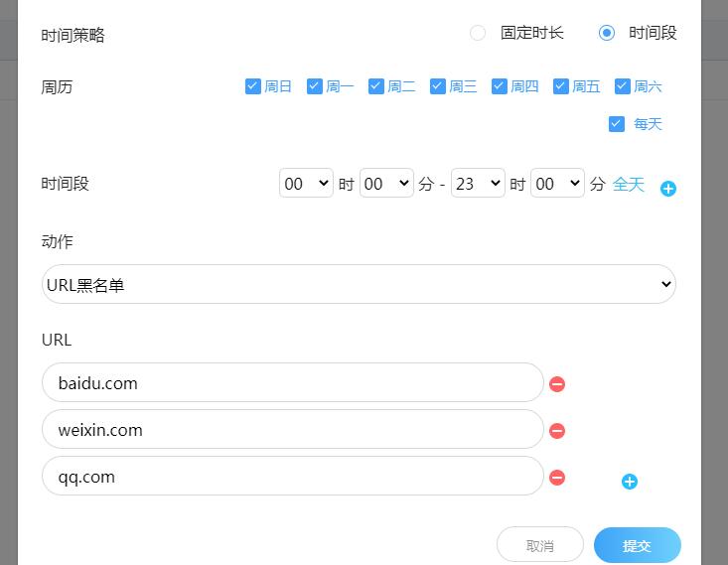
Task: Focus the baidu.com URL input field
Action: pyautogui.click(x=293, y=382)
